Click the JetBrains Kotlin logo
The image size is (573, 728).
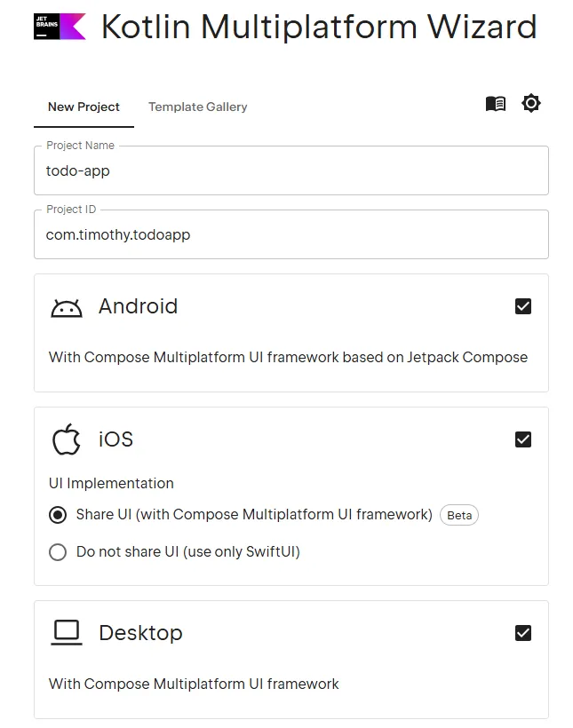pyautogui.click(x=60, y=27)
